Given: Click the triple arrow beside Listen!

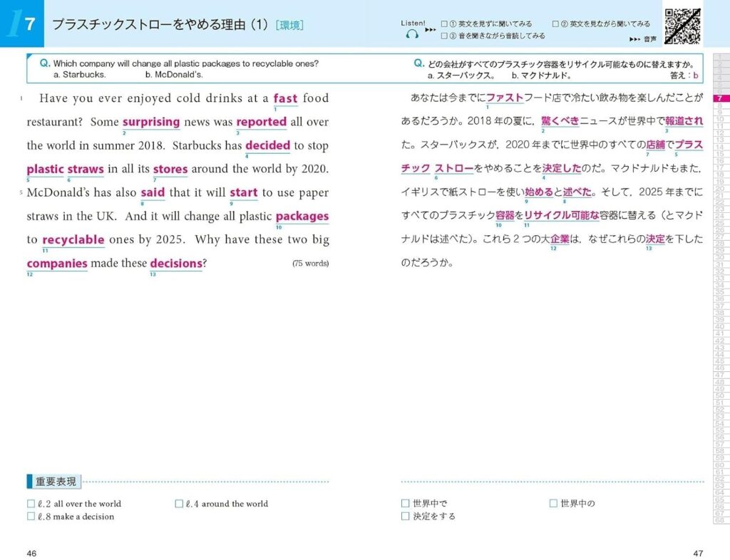Looking at the screenshot, I should [x=430, y=30].
